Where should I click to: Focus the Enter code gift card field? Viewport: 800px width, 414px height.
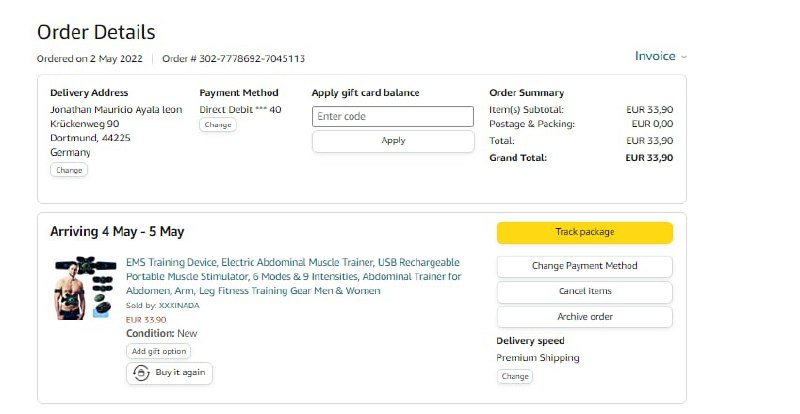tap(392, 116)
